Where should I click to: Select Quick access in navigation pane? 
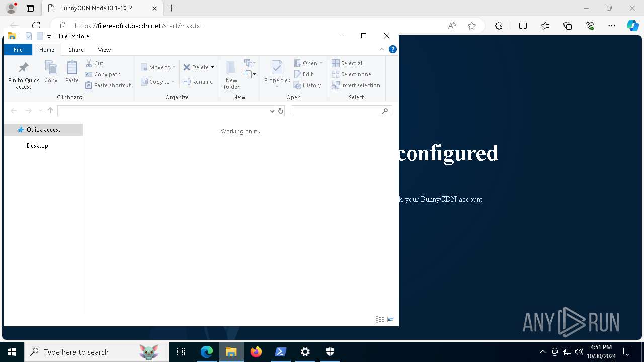pyautogui.click(x=43, y=130)
